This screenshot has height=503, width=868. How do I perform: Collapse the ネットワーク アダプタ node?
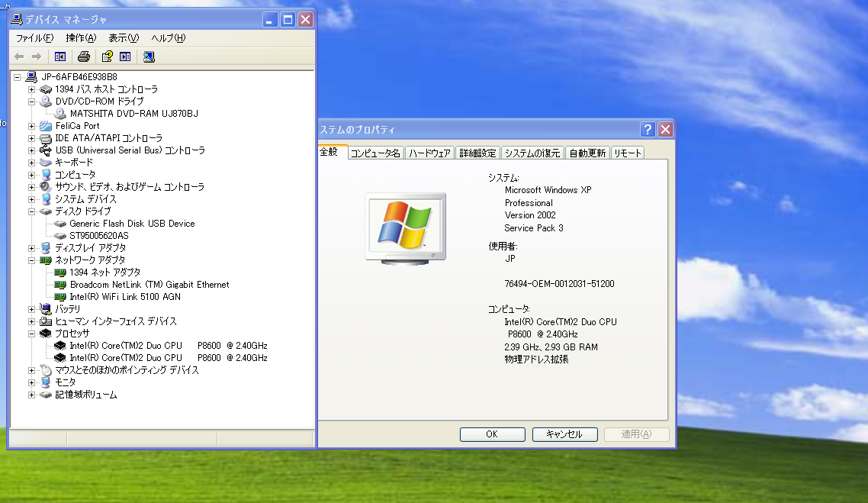click(x=31, y=260)
